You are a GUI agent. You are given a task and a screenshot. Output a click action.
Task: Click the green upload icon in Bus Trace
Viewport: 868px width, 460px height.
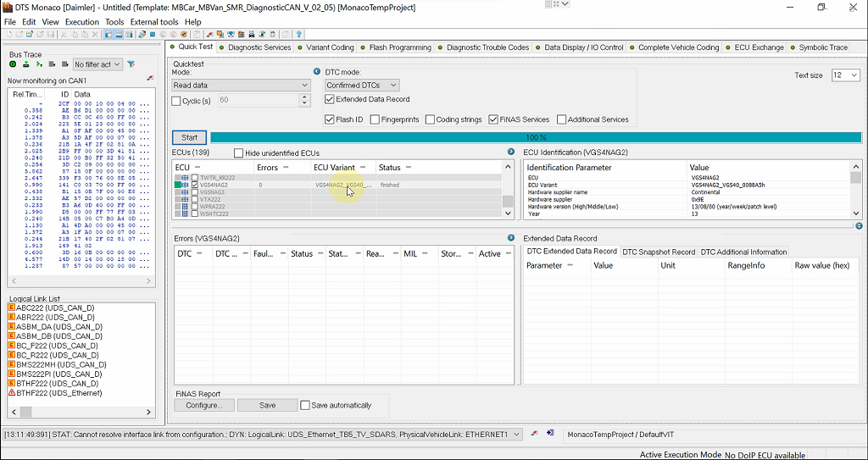[25, 64]
